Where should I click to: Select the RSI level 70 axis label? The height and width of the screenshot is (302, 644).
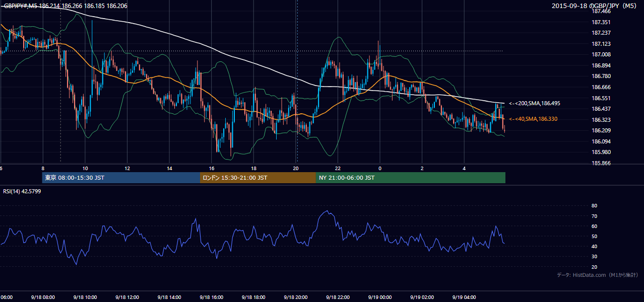point(594,216)
